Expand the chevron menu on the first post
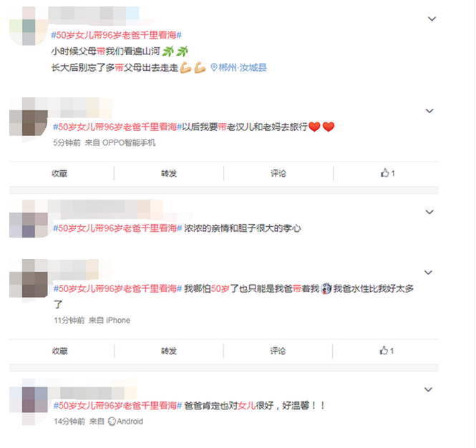This screenshot has width=476, height=448. (x=432, y=19)
